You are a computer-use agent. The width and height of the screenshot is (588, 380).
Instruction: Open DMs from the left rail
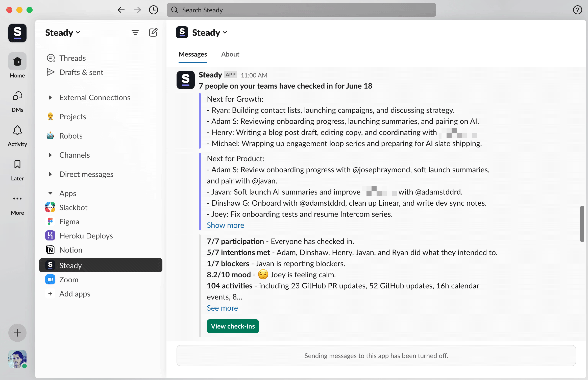[x=17, y=102]
